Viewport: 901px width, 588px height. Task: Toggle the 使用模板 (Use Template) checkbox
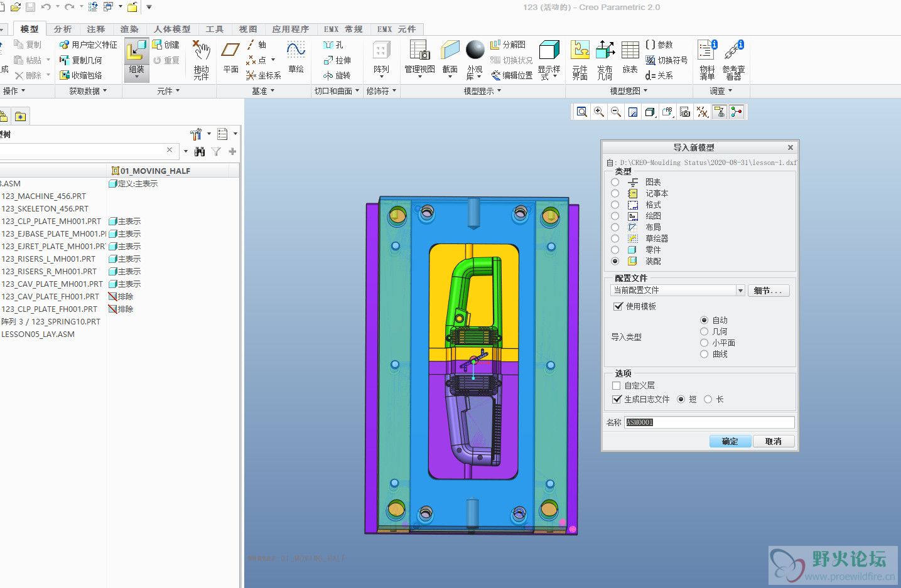pyautogui.click(x=618, y=306)
